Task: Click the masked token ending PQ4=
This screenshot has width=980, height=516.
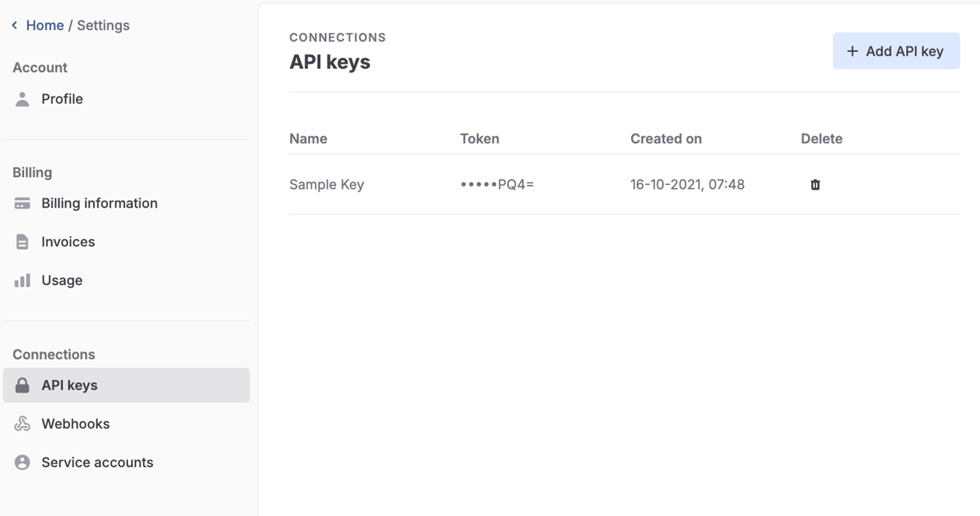Action: (x=497, y=185)
